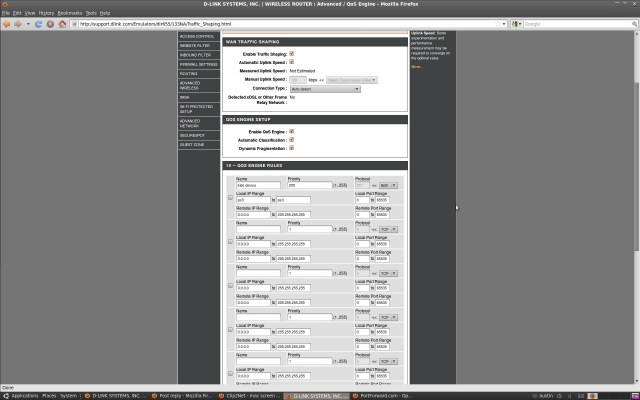Image resolution: width=640 pixels, height=400 pixels.
Task: Open the Access Control sidebar page
Action: (x=199, y=36)
